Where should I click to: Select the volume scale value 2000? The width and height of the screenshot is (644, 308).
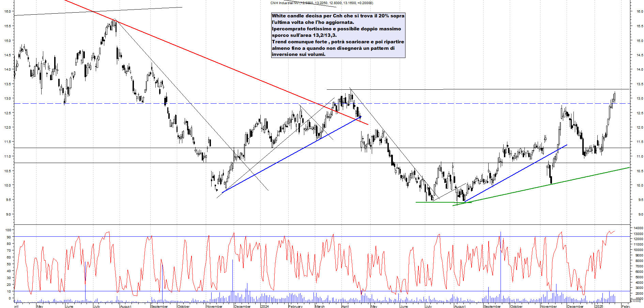(639, 293)
